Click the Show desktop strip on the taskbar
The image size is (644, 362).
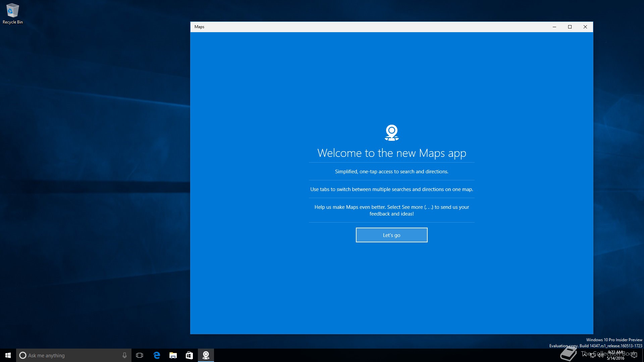[643, 355]
